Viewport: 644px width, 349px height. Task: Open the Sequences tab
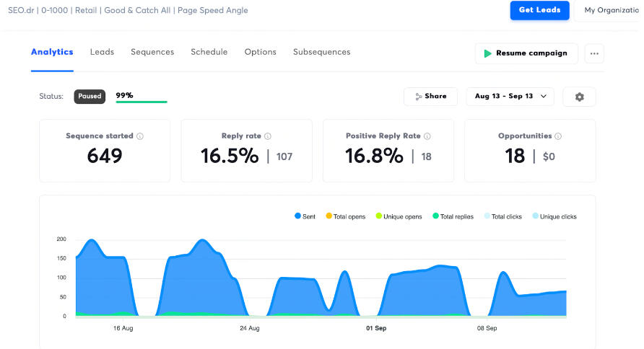(152, 52)
